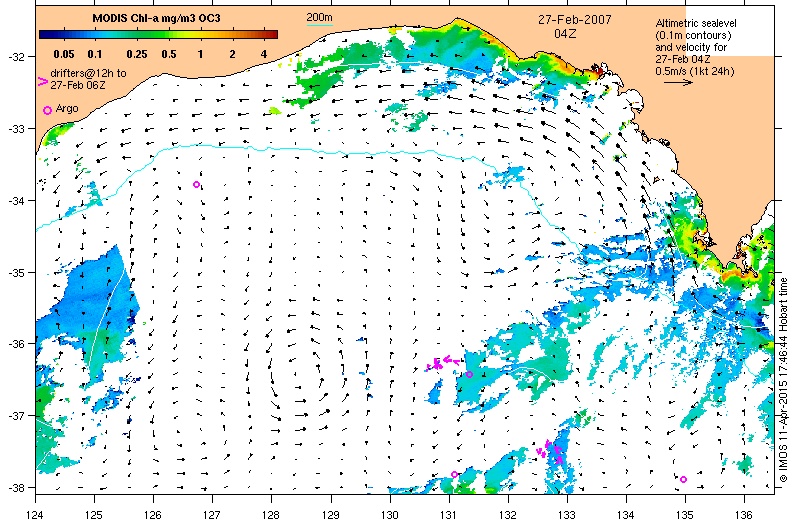Click the 135 longitude axis label

pyautogui.click(x=685, y=514)
